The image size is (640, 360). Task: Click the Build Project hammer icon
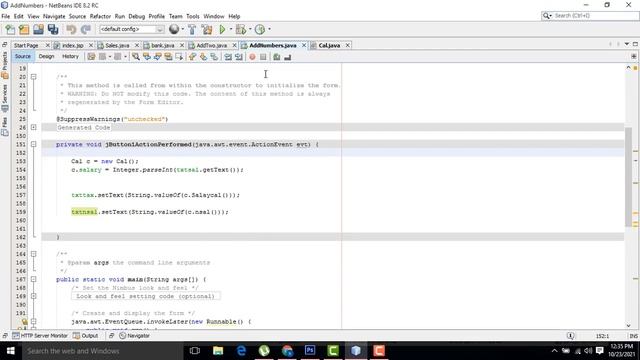point(192,29)
